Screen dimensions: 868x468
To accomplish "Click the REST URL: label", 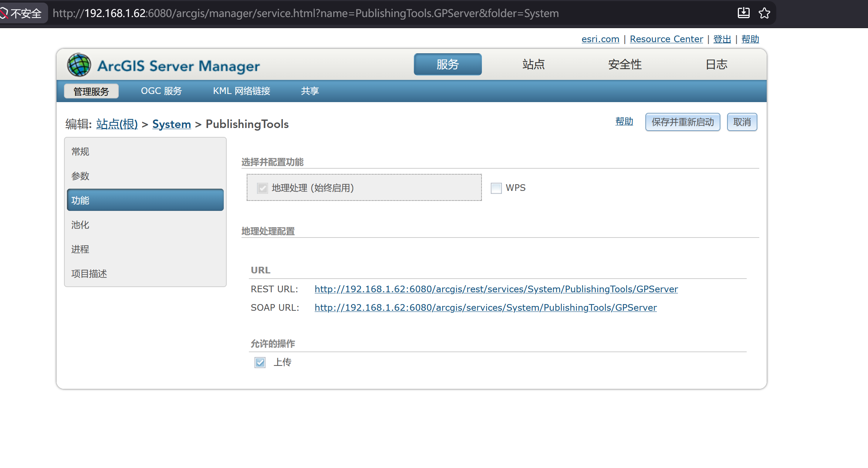I will tap(274, 289).
